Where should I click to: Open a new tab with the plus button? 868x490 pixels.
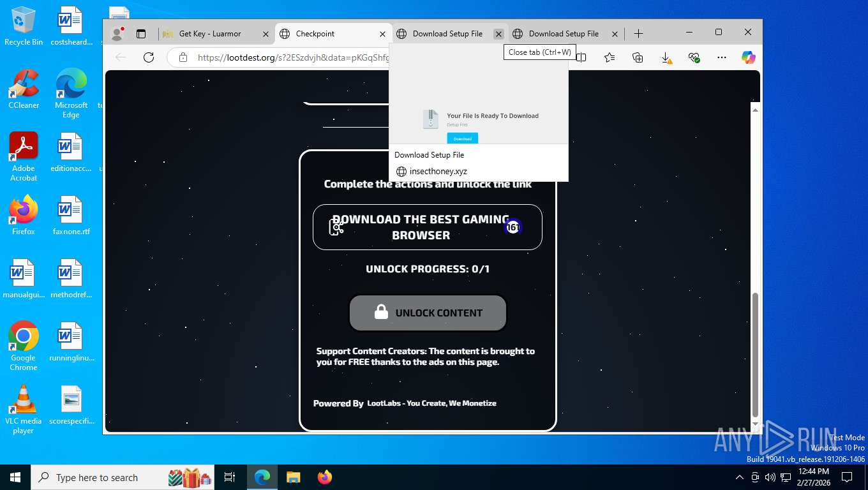[638, 34]
